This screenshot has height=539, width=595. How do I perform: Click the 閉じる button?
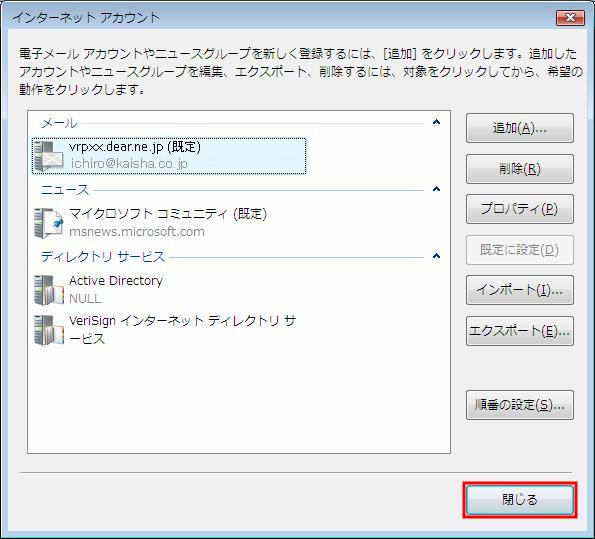[x=519, y=500]
